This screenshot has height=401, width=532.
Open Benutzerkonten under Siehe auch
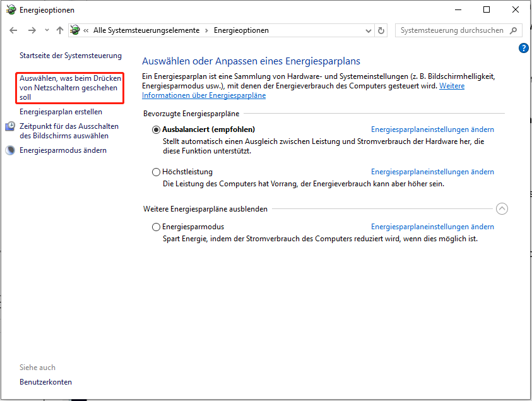(46, 382)
